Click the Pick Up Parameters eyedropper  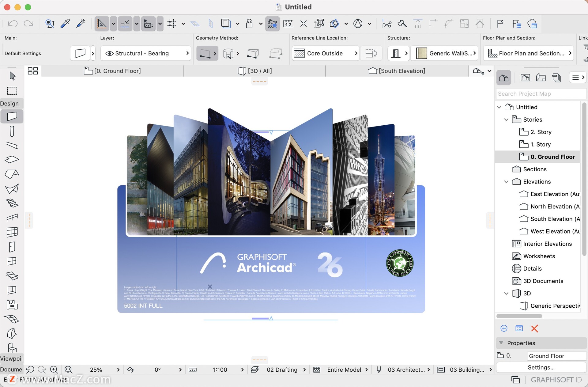point(65,24)
